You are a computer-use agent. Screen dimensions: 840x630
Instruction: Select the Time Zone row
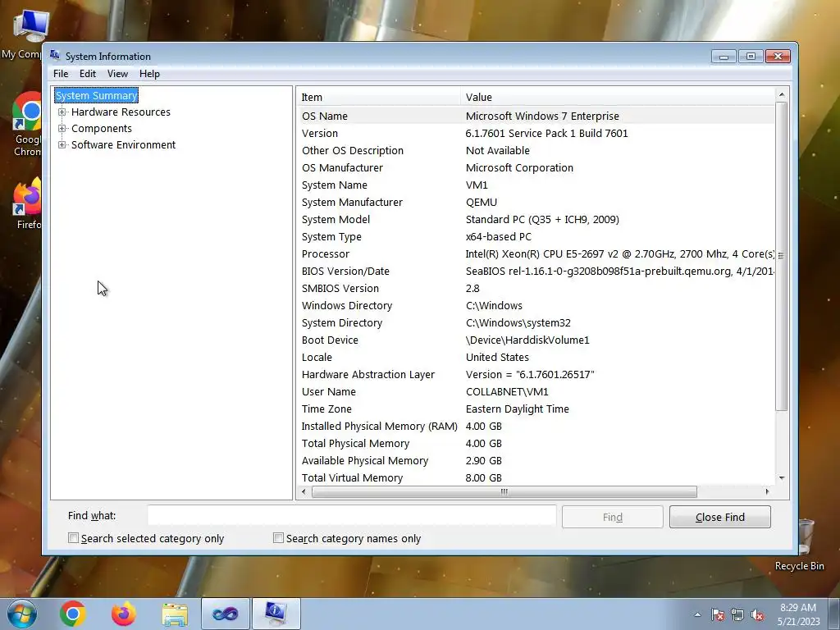click(536, 409)
